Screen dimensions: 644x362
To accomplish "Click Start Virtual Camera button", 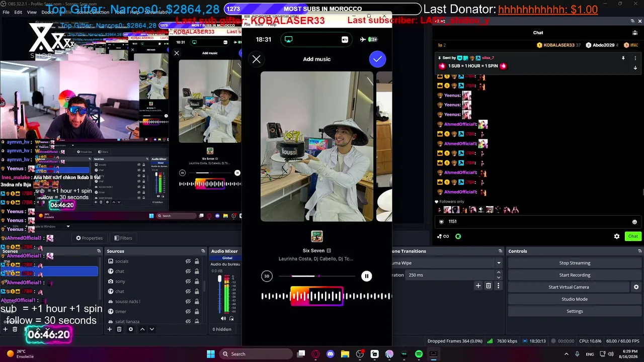I will point(569,287).
